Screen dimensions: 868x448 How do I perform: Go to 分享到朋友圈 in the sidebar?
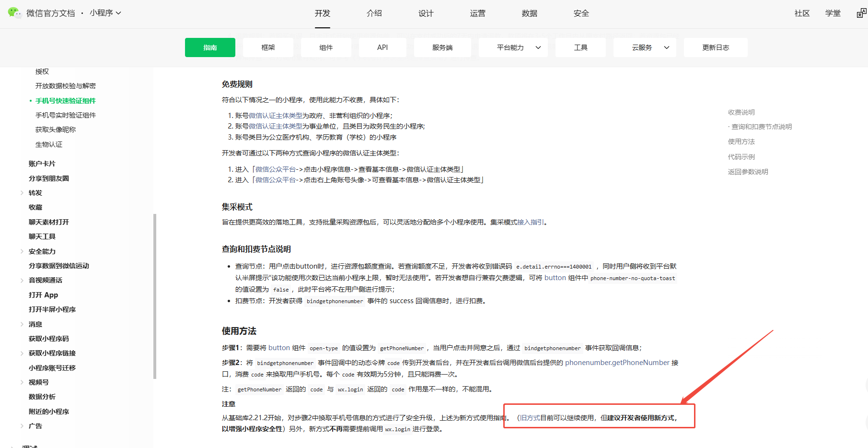(49, 178)
